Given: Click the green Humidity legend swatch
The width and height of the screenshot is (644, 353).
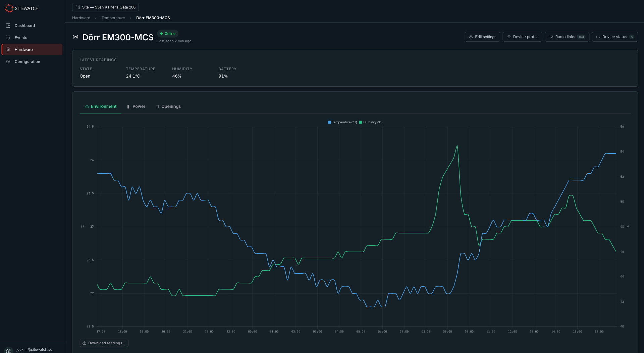Looking at the screenshot, I should [x=361, y=122].
